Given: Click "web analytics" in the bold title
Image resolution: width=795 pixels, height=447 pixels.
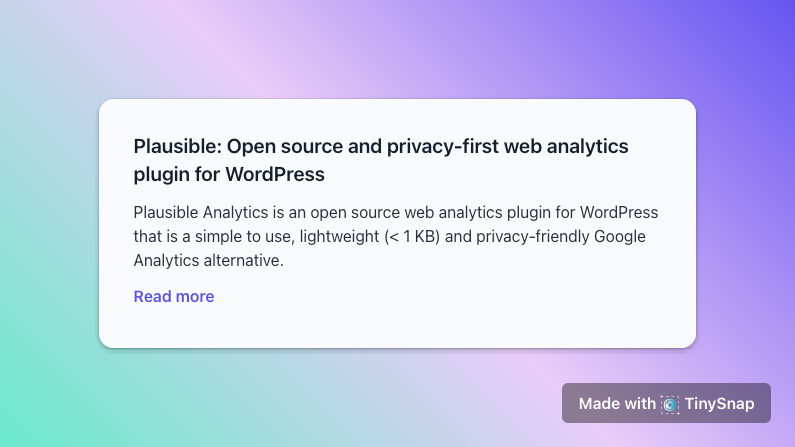Looking at the screenshot, I should pos(566,146).
